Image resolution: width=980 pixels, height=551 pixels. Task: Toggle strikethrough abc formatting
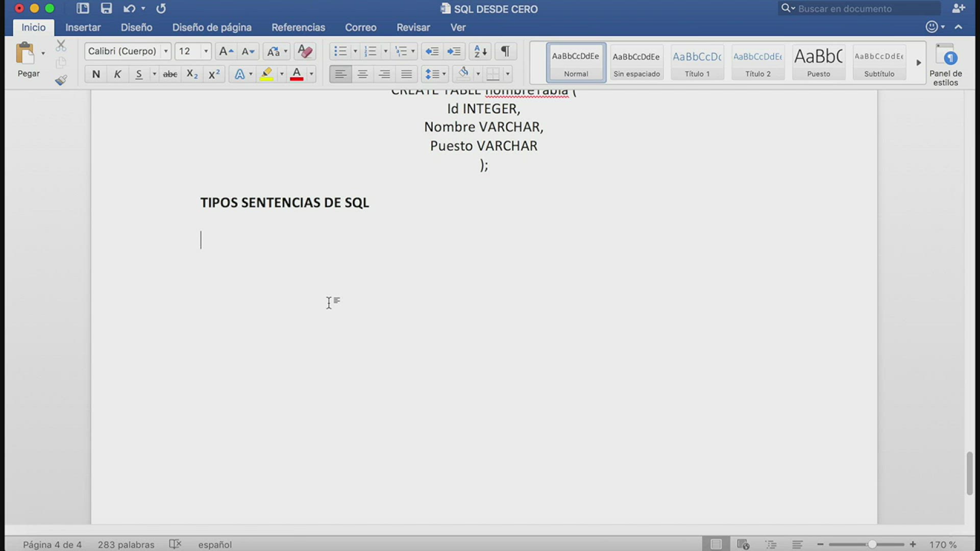(170, 74)
